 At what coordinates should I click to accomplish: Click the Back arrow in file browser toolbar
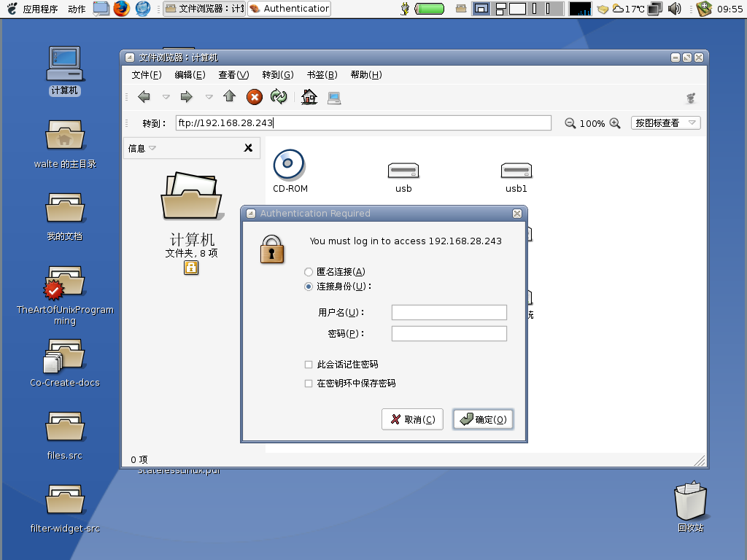(x=144, y=97)
